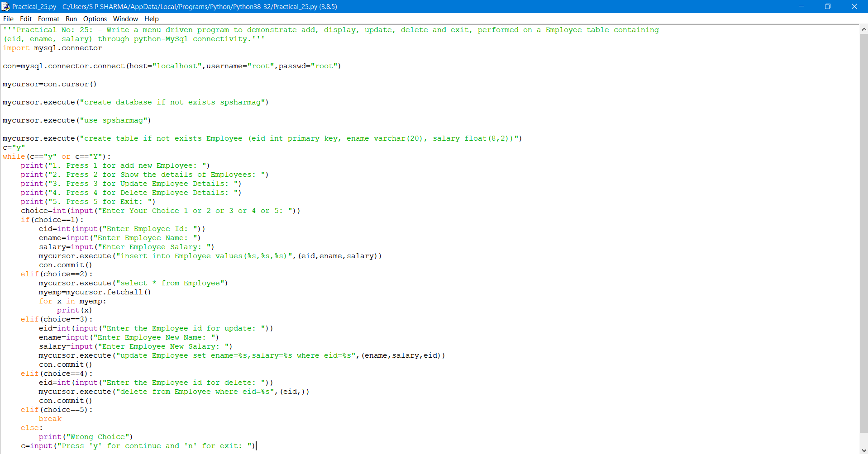Open the Help menu
The height and width of the screenshot is (454, 868).
(x=151, y=19)
